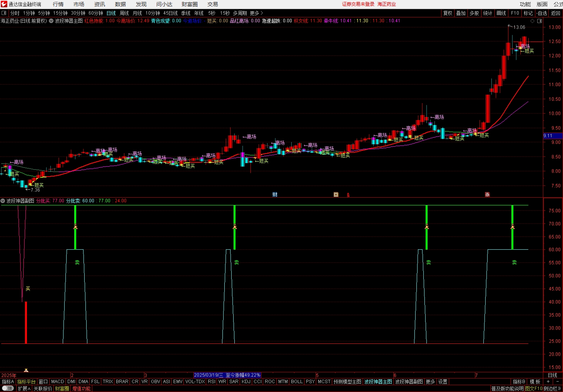Open the 财富圈 menu
The width and height of the screenshot is (563, 392).
tap(190, 4)
